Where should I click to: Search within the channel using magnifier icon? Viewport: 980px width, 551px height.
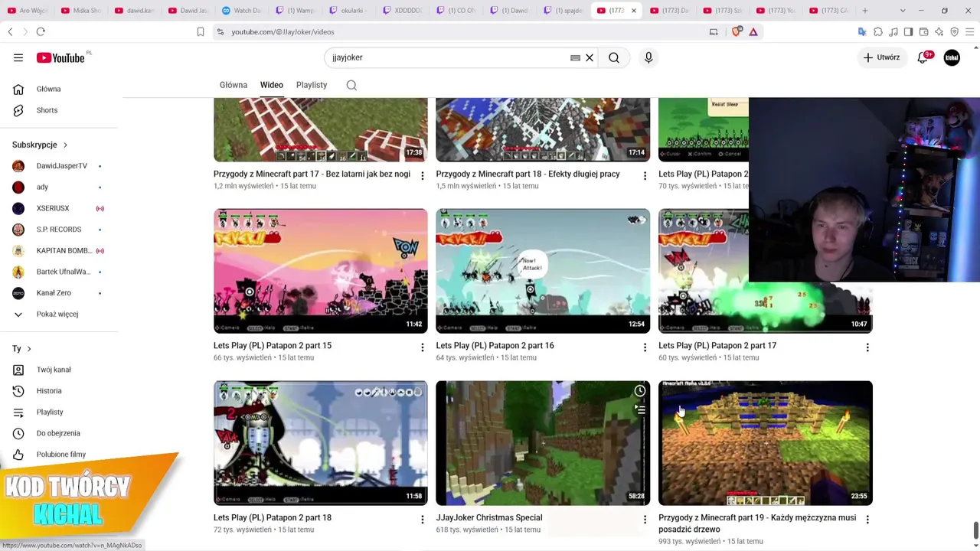tap(351, 85)
